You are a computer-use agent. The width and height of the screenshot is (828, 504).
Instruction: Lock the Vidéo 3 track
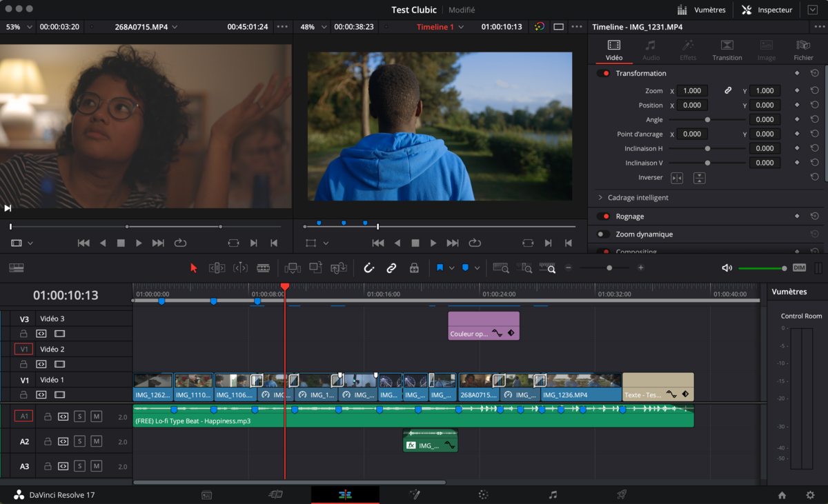[23, 334]
